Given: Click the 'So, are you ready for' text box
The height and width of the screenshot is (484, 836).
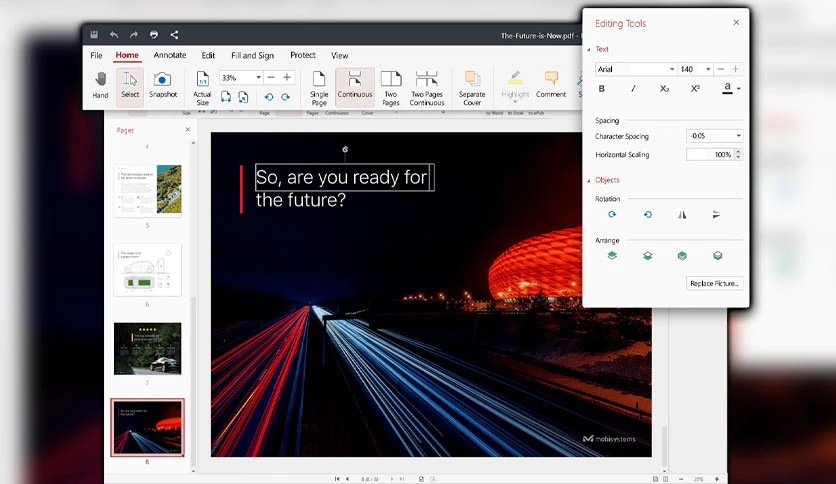Looking at the screenshot, I should tap(344, 177).
